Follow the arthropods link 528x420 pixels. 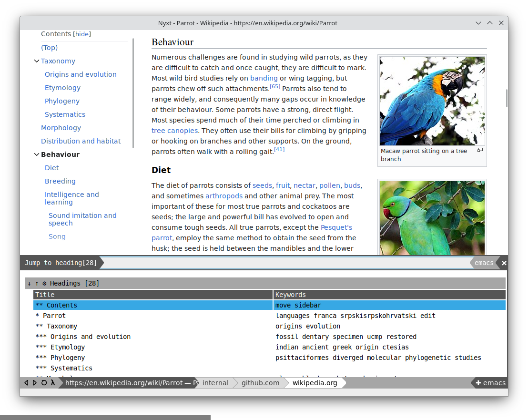pyautogui.click(x=224, y=196)
